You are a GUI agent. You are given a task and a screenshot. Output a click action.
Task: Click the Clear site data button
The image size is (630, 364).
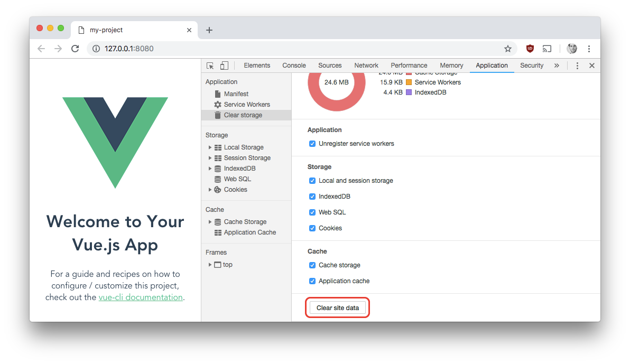pyautogui.click(x=337, y=307)
